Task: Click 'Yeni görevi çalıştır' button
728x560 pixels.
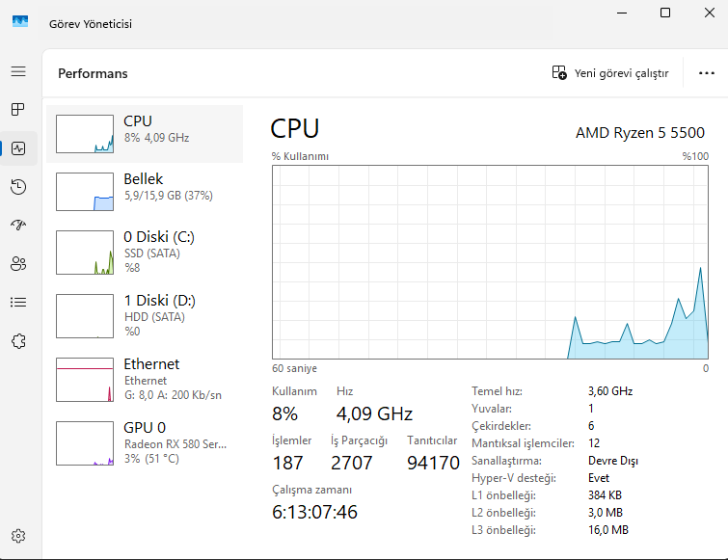Action: 610,73
